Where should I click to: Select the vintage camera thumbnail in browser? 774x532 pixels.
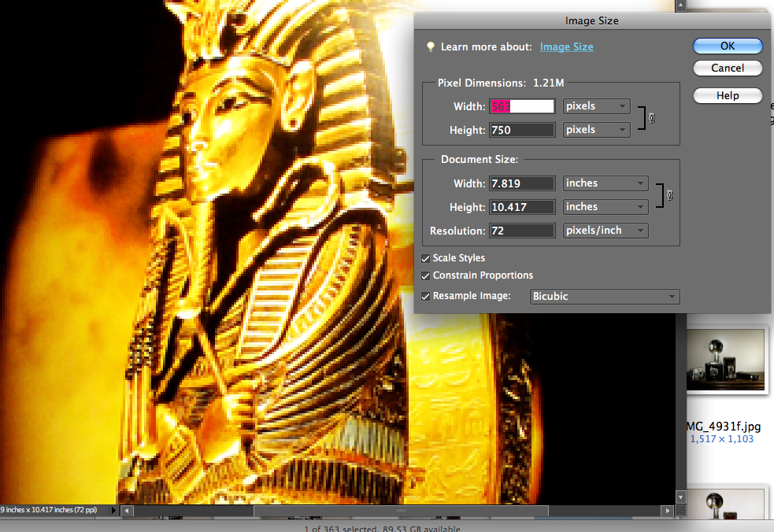pos(725,360)
